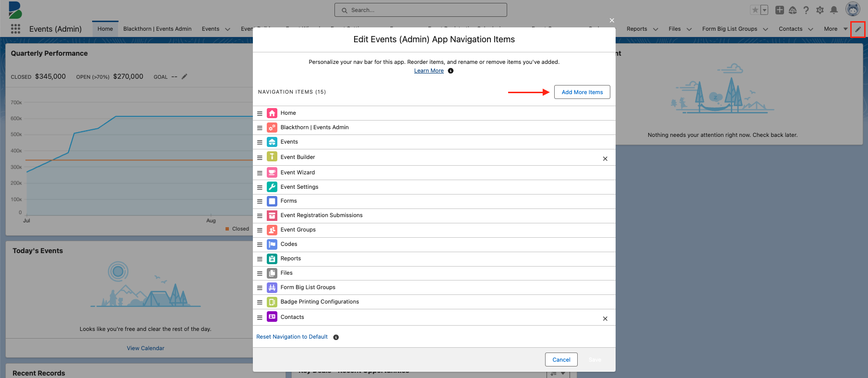Click Add More Items button
Image resolution: width=868 pixels, height=378 pixels.
[x=582, y=92]
